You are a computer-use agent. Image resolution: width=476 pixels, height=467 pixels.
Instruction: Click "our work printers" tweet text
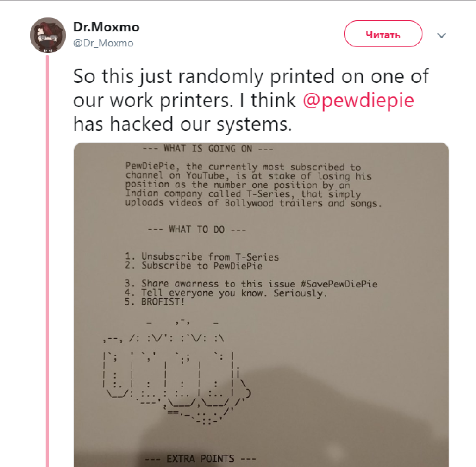(153, 100)
